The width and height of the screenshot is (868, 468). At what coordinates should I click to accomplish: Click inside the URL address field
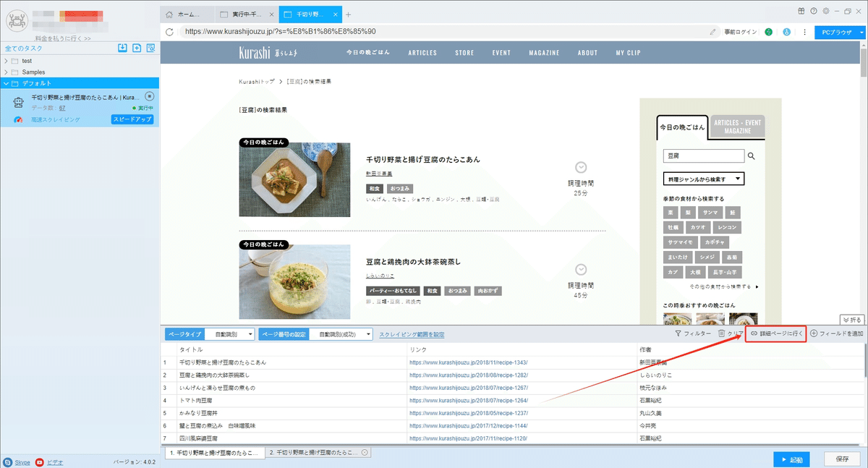pyautogui.click(x=443, y=32)
